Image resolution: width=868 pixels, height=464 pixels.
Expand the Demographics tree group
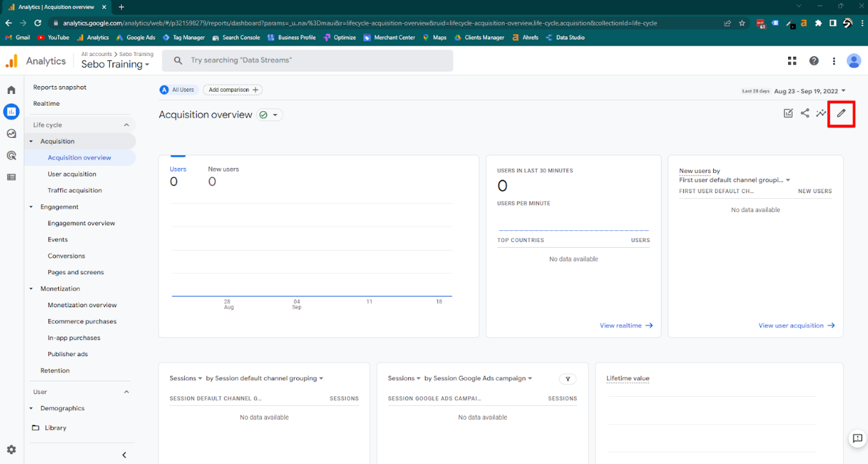point(31,409)
